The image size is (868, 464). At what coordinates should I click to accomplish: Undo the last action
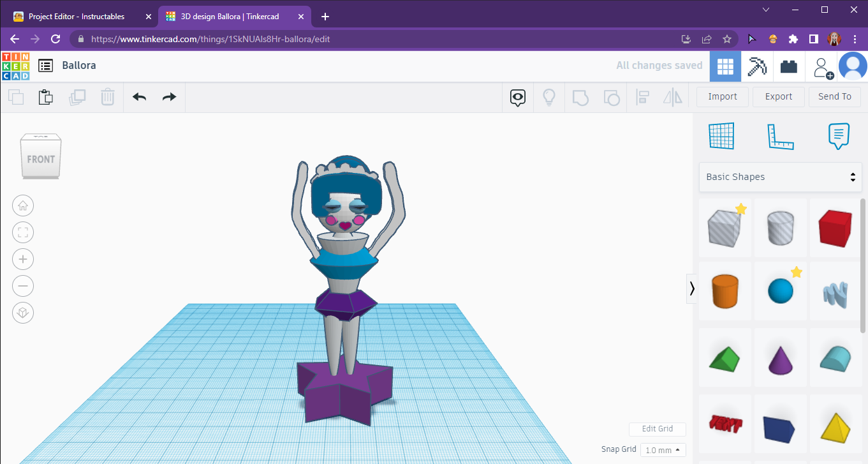pyautogui.click(x=139, y=97)
